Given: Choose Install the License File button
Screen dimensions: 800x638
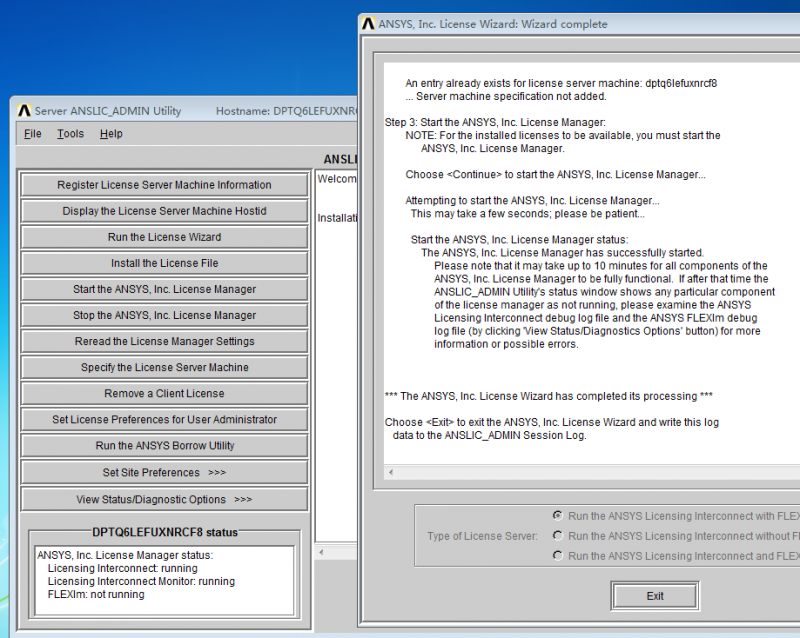Looking at the screenshot, I should coord(164,263).
